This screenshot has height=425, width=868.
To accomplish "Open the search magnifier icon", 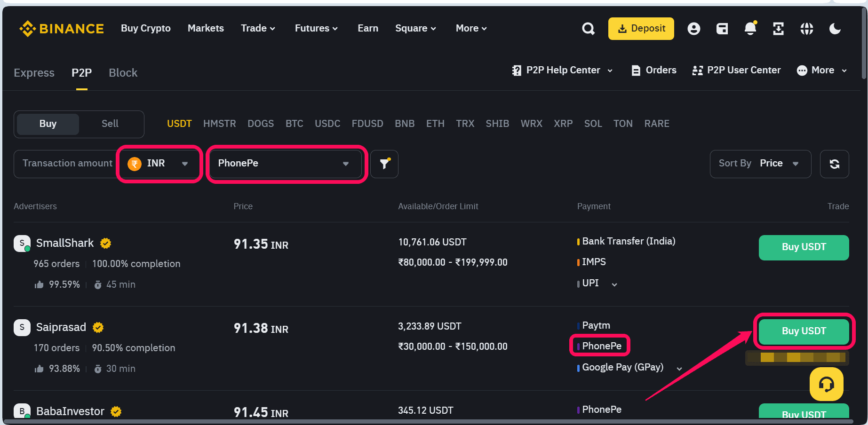I will click(x=588, y=29).
